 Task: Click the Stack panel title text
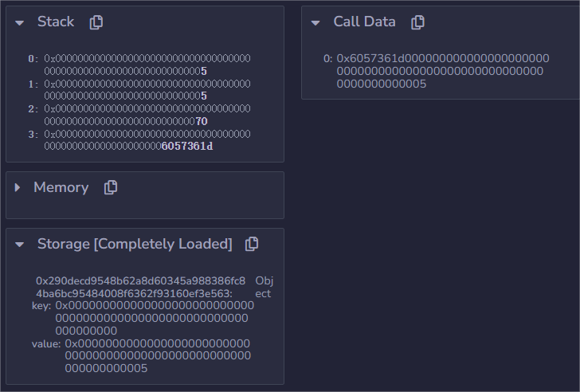(56, 22)
